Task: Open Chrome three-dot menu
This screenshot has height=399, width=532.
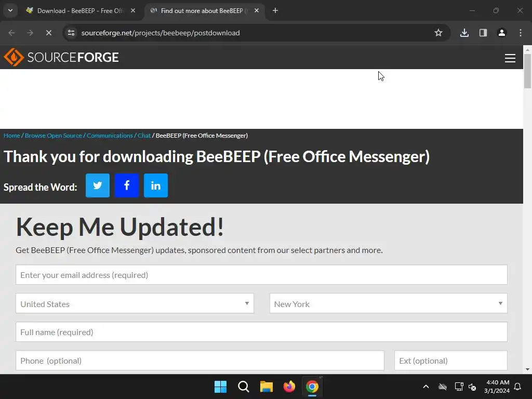Action: point(521,33)
